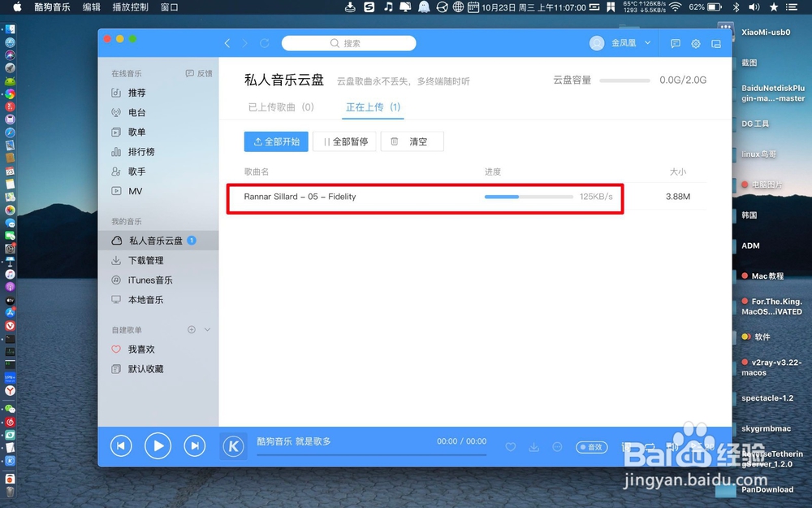This screenshot has height=508, width=812.
Task: Skip to next track
Action: (x=195, y=445)
